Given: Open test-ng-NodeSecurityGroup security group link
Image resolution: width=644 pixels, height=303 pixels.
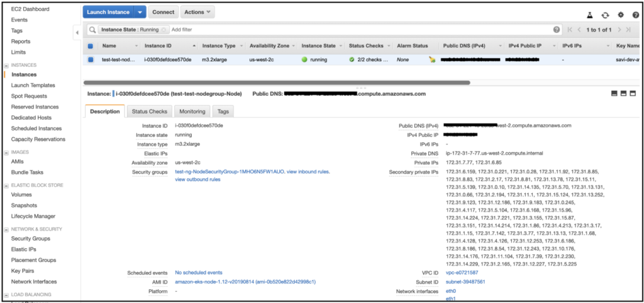Looking at the screenshot, I should pos(230,172).
